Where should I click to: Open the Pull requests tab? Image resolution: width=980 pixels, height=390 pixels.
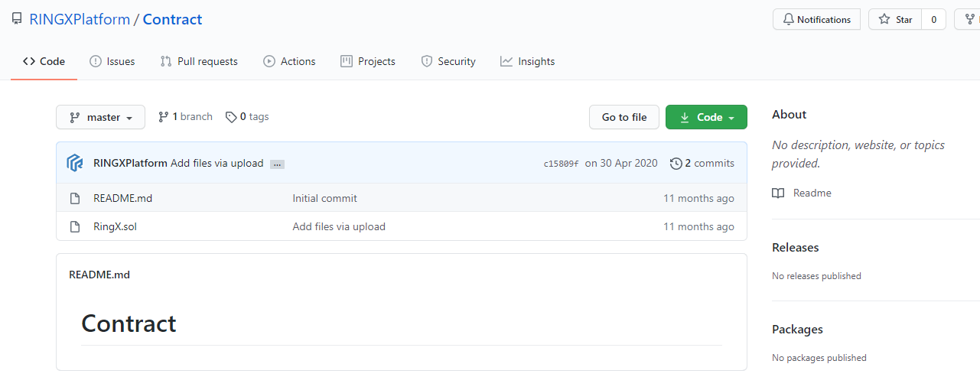pyautogui.click(x=199, y=61)
